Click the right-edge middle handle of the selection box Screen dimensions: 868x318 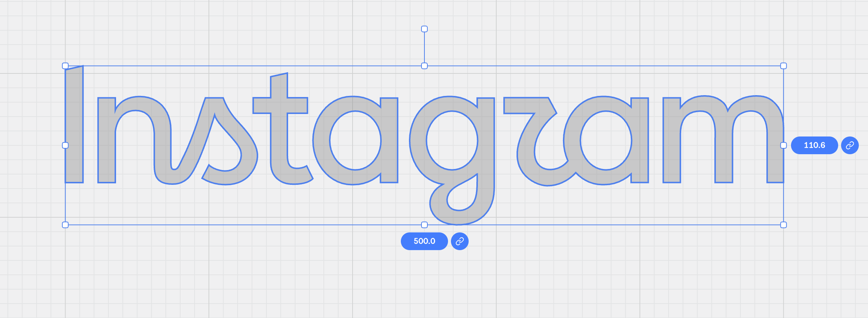pyautogui.click(x=784, y=145)
